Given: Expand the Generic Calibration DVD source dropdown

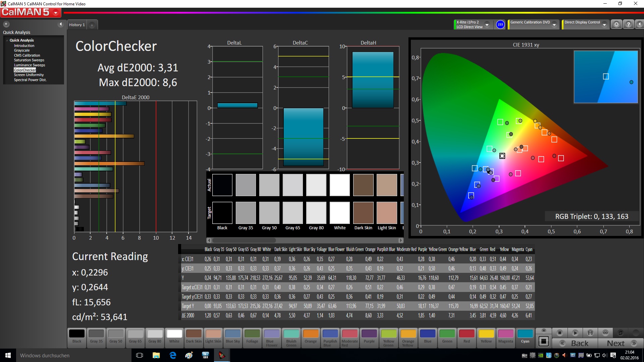Looking at the screenshot, I should coord(554,24).
